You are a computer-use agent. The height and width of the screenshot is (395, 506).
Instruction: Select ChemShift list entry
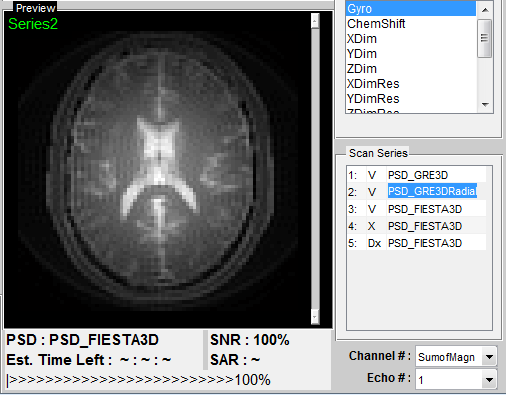click(411, 24)
